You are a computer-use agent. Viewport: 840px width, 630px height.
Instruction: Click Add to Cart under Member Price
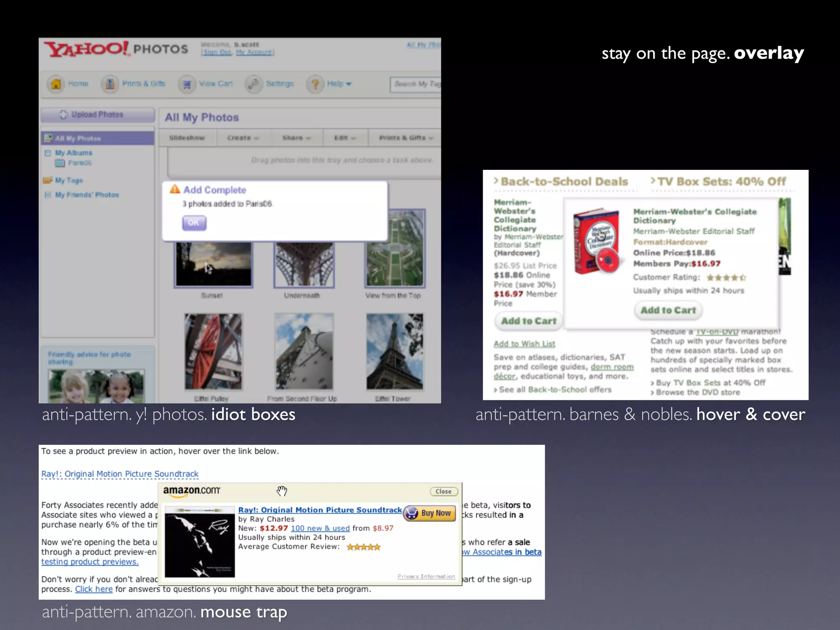click(x=529, y=321)
